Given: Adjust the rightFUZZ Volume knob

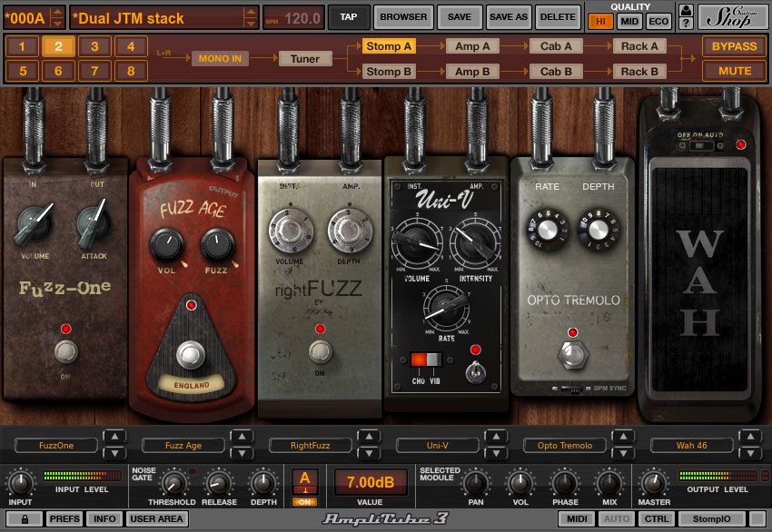Looking at the screenshot, I should click(x=291, y=231).
